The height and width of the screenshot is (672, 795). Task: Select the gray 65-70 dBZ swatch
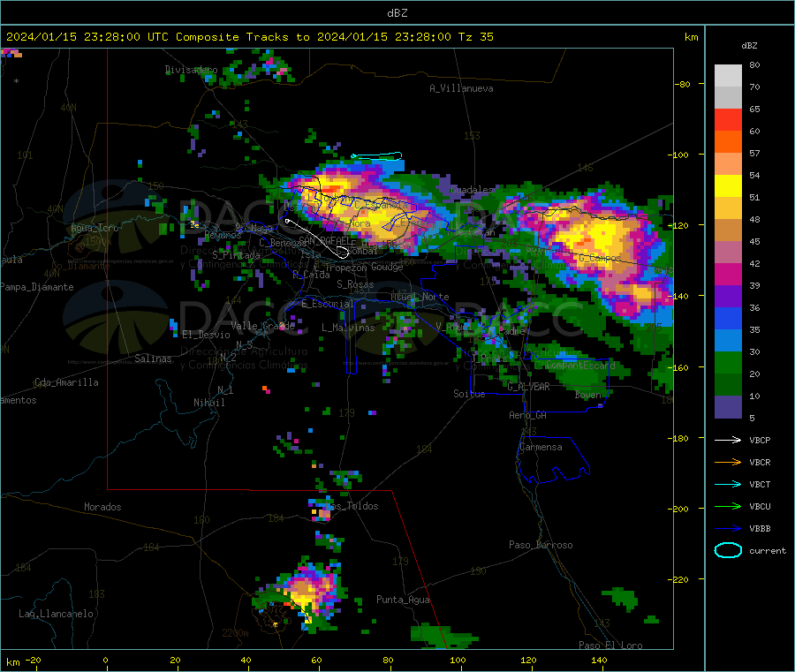point(728,98)
